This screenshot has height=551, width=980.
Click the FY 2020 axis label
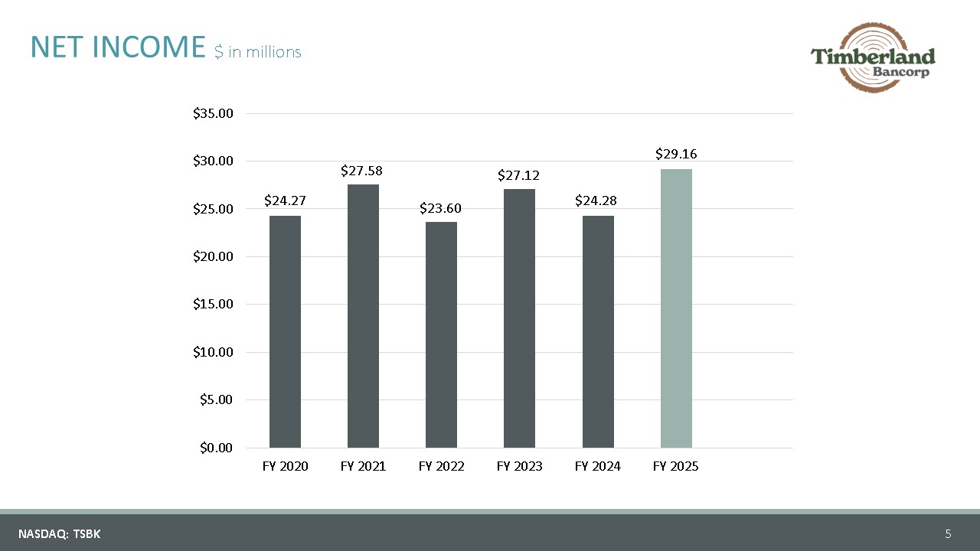click(x=285, y=466)
